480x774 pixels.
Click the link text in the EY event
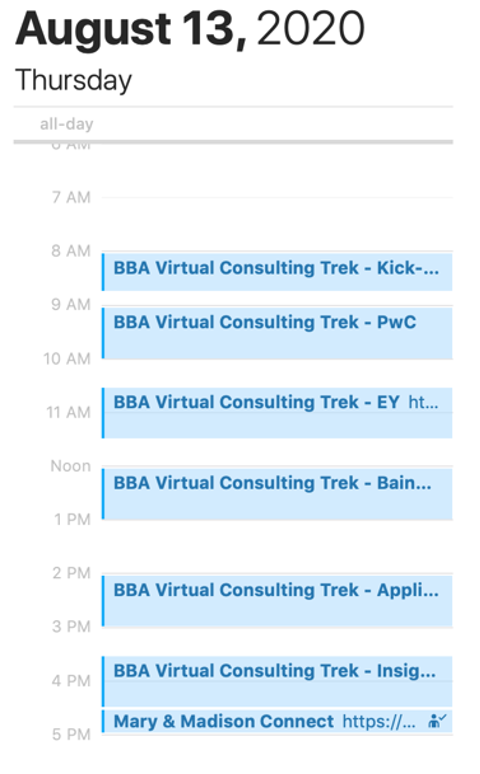pyautogui.click(x=423, y=402)
